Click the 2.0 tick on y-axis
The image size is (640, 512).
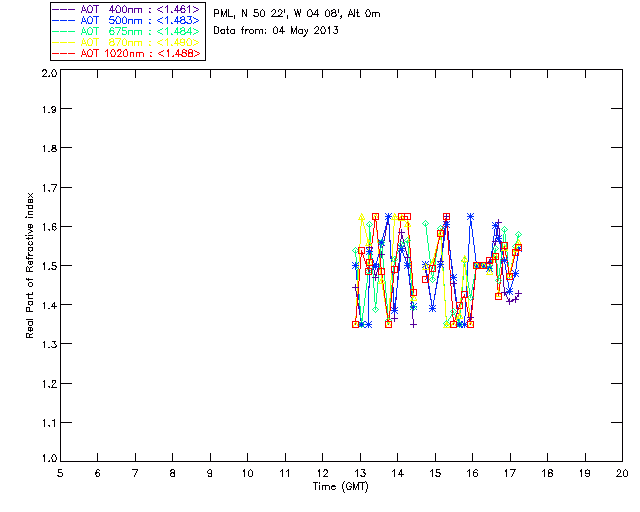47,74
